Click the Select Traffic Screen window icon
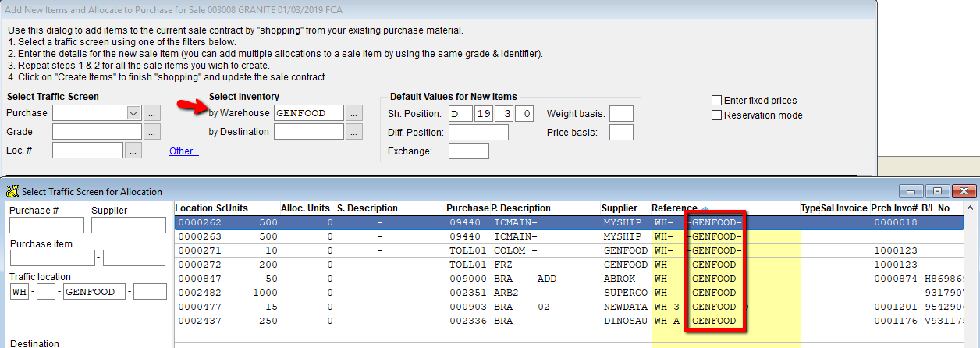 coord(12,191)
